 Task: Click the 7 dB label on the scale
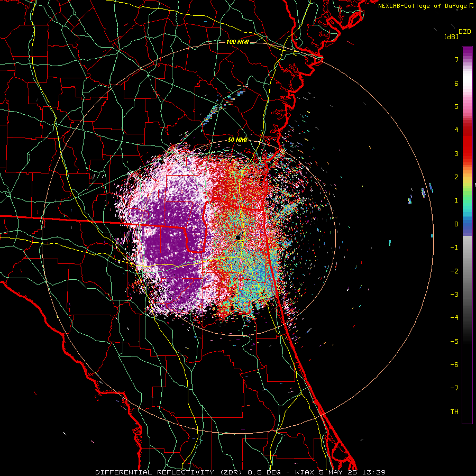tap(456, 59)
